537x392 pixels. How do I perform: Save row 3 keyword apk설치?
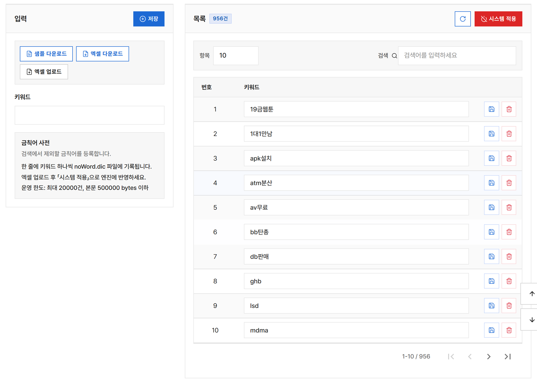pos(491,158)
